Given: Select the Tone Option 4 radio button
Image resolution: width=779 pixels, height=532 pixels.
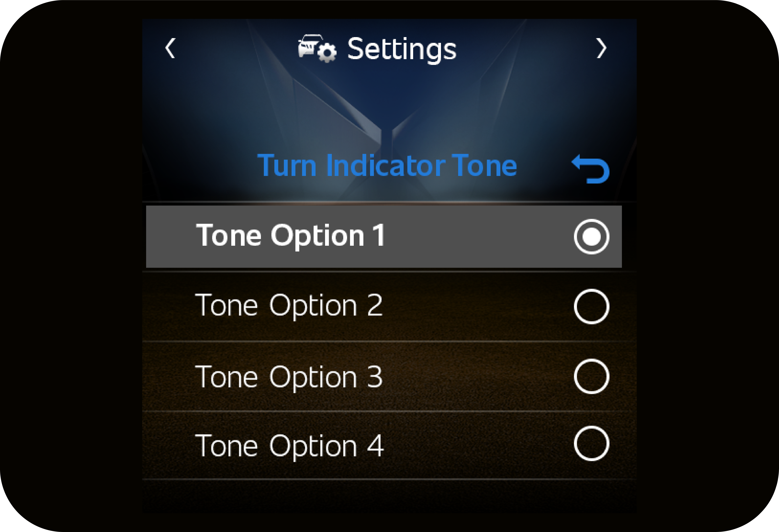Looking at the screenshot, I should (x=591, y=443).
